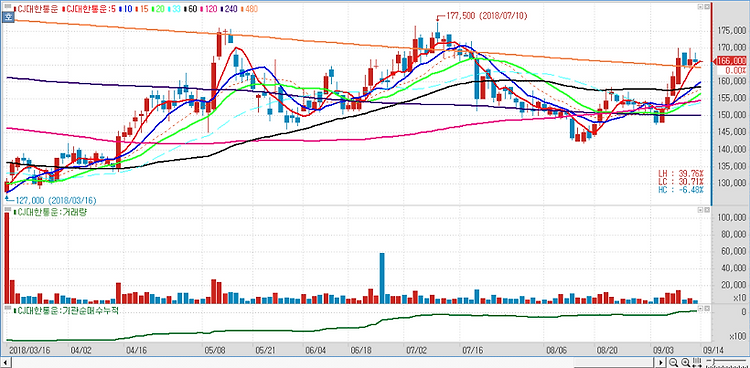Click the minus end of zoom slider
The image size is (750, 368).
[x=708, y=360]
